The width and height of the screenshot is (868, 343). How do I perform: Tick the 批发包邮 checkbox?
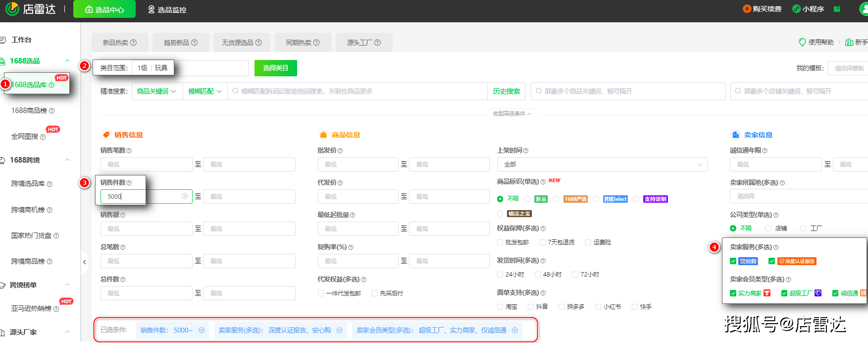[500, 242]
